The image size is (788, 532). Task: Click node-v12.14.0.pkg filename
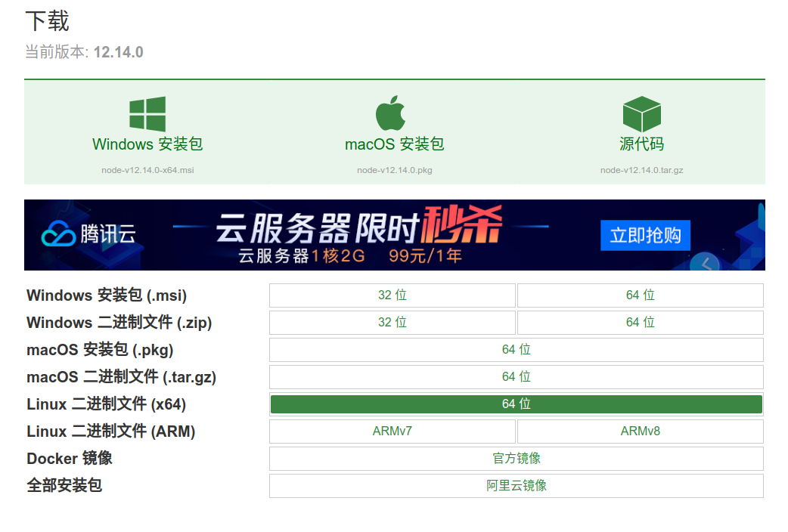395,170
